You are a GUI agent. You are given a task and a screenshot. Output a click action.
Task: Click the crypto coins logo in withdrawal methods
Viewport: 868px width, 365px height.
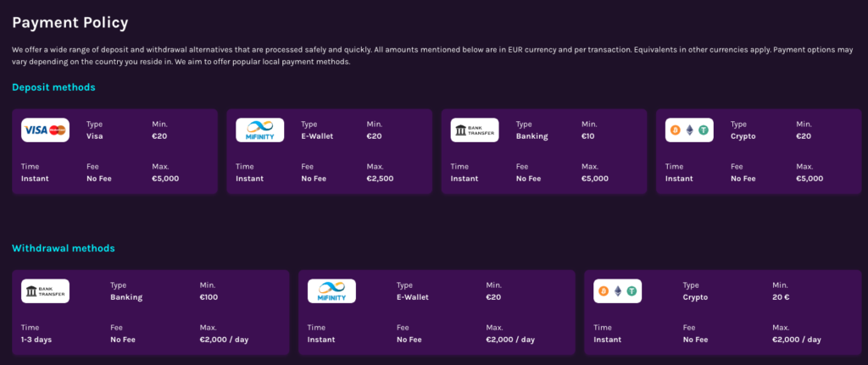click(618, 290)
